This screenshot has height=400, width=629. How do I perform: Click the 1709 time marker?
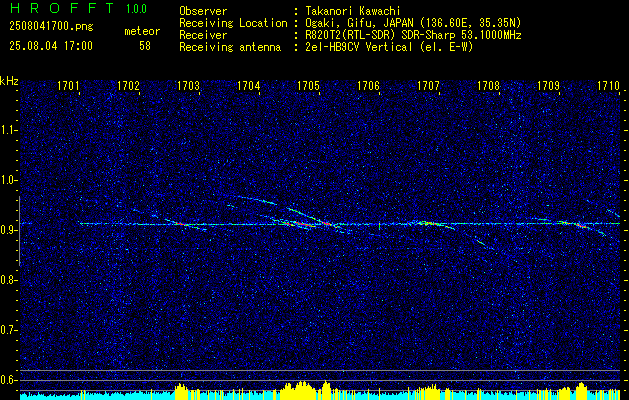click(548, 85)
